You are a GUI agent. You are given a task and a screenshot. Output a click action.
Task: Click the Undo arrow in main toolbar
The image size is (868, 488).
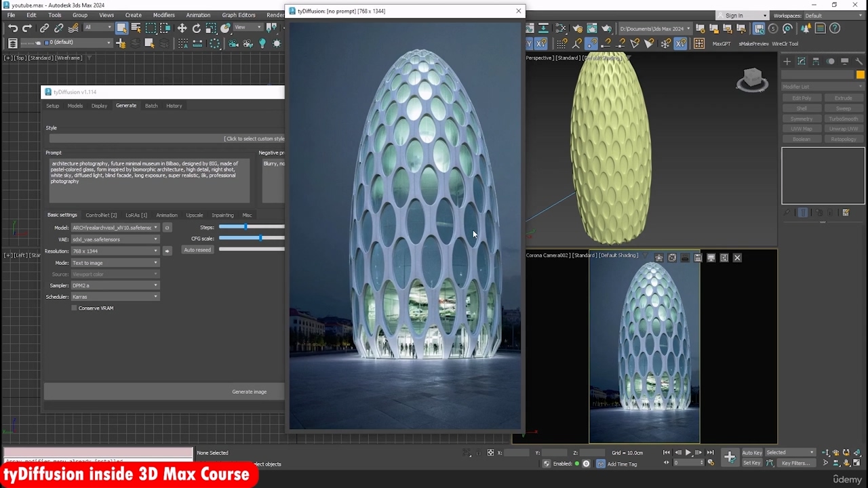[12, 28]
